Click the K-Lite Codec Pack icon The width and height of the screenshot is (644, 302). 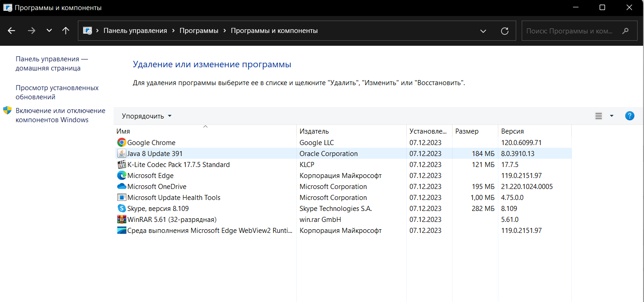coord(121,165)
